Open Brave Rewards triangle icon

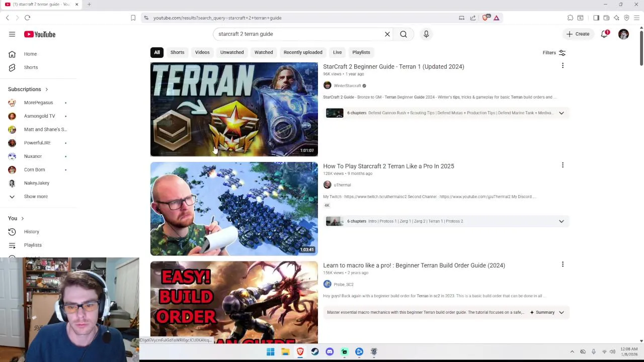tap(496, 18)
